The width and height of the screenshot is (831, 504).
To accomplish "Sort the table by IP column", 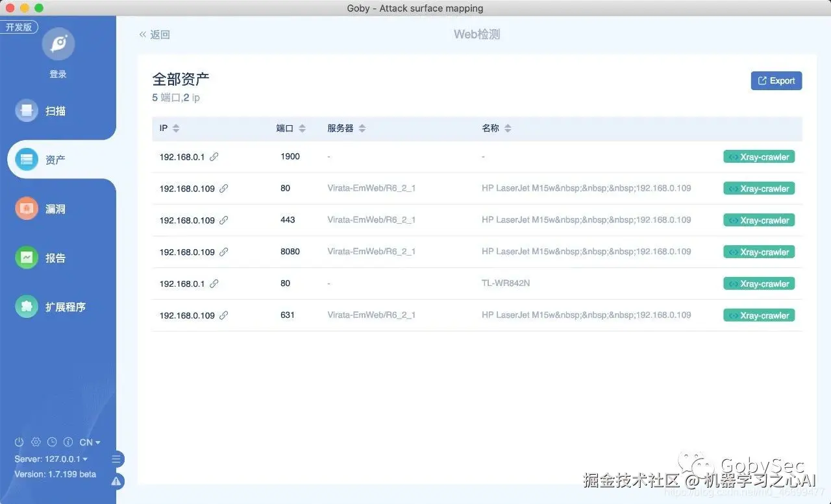I will [176, 128].
